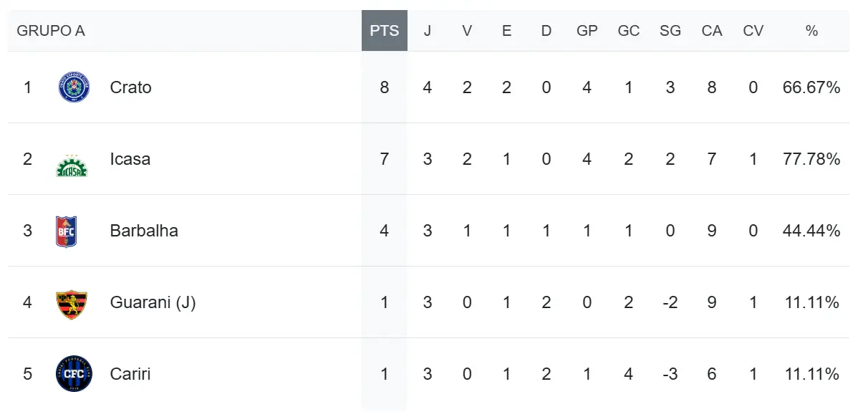The image size is (868, 417).
Task: Click the Cariri CFC round crest
Action: 74,374
